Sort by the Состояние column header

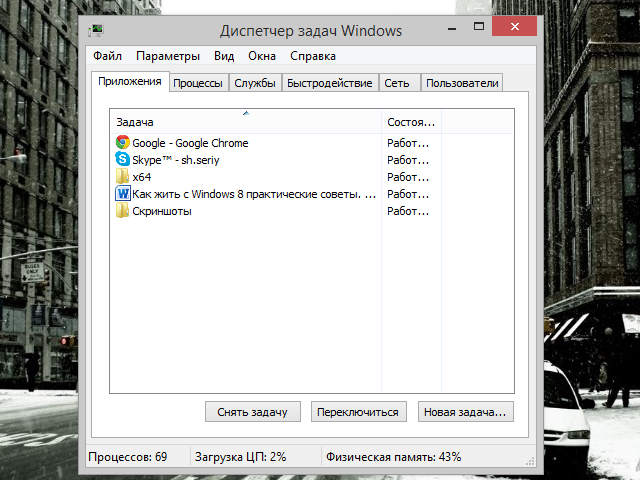411,122
